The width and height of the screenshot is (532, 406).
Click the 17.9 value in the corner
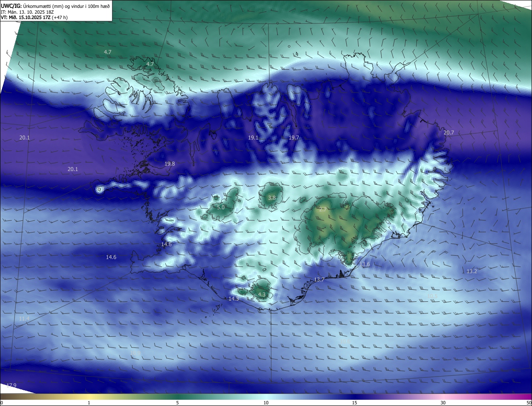click(x=11, y=386)
